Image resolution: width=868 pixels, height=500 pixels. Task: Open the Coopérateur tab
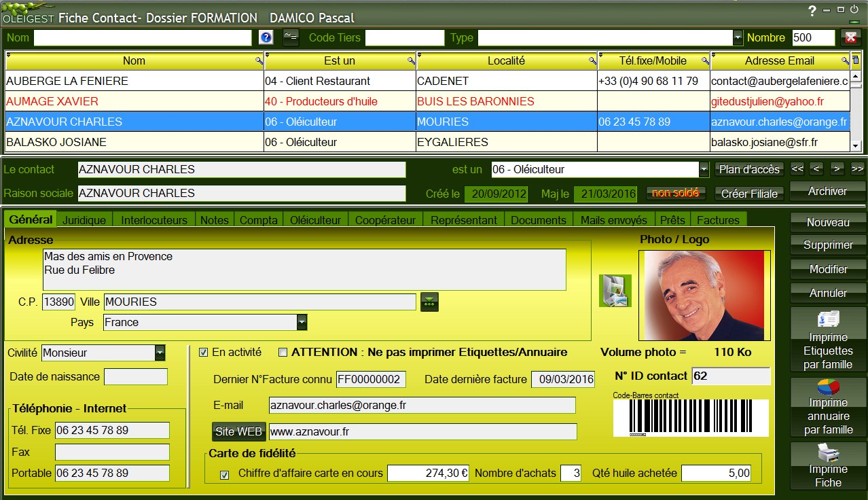tap(386, 220)
